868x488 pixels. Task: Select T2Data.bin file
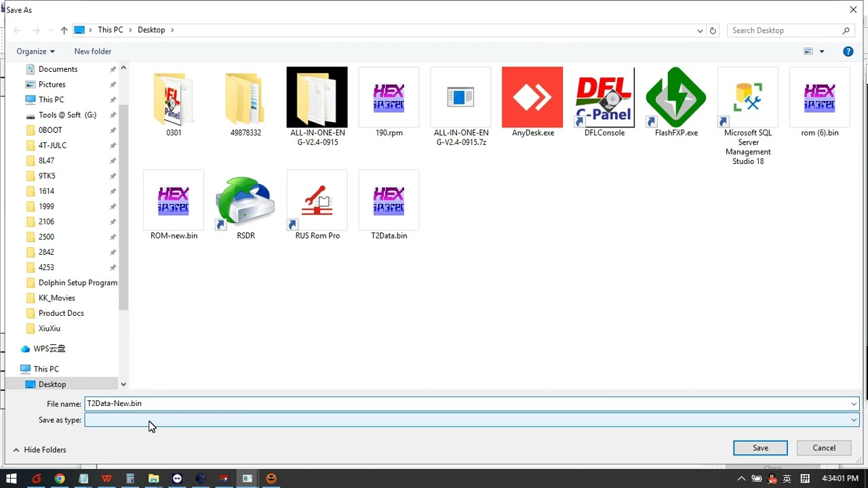pyautogui.click(x=389, y=205)
